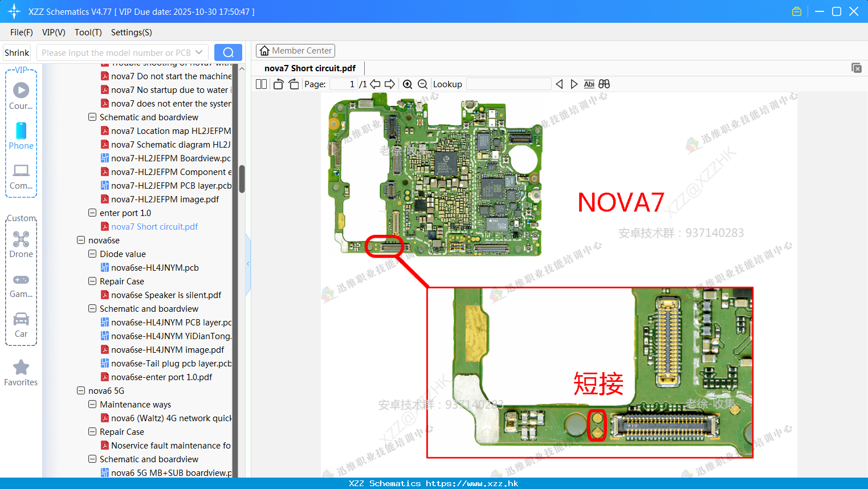The height and width of the screenshot is (489, 868).
Task: Toggle match-case Abi option
Action: (x=589, y=84)
